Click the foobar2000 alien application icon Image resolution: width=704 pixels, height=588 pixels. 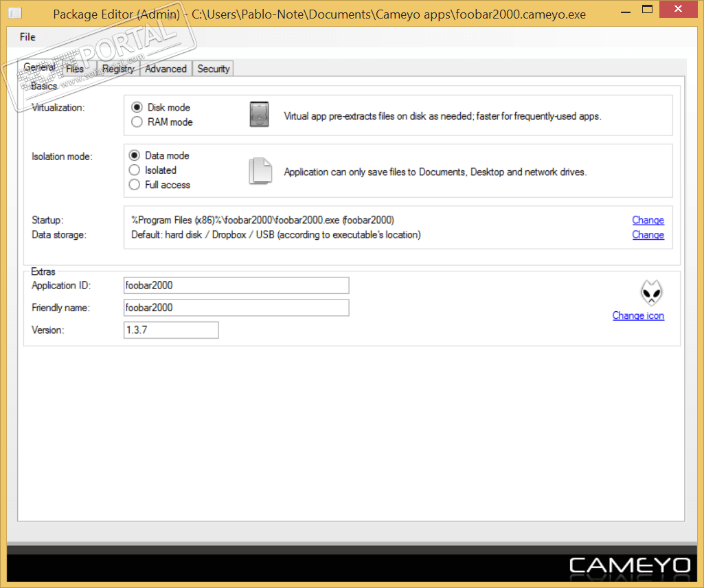click(651, 293)
